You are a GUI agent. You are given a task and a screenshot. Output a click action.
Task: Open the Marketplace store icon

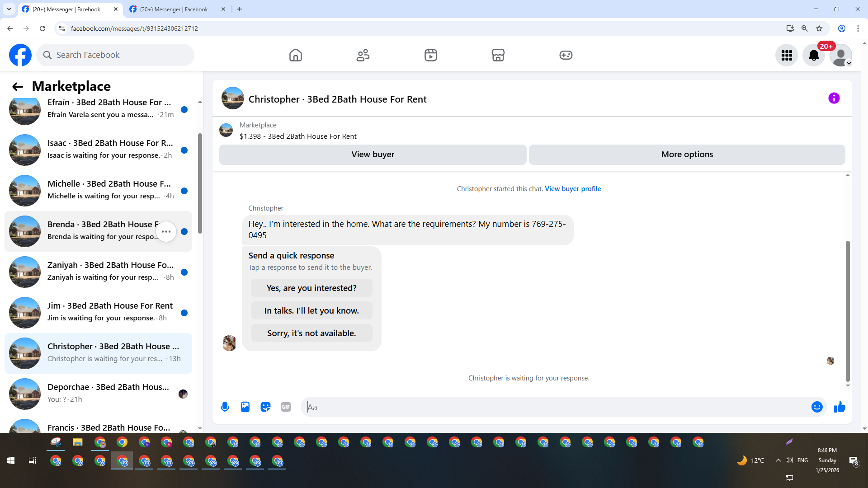[498, 55]
